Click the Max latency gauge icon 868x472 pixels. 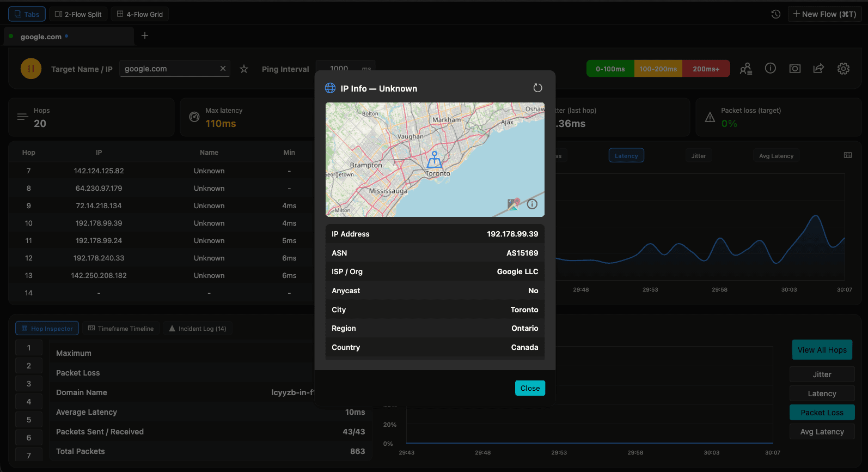point(194,117)
